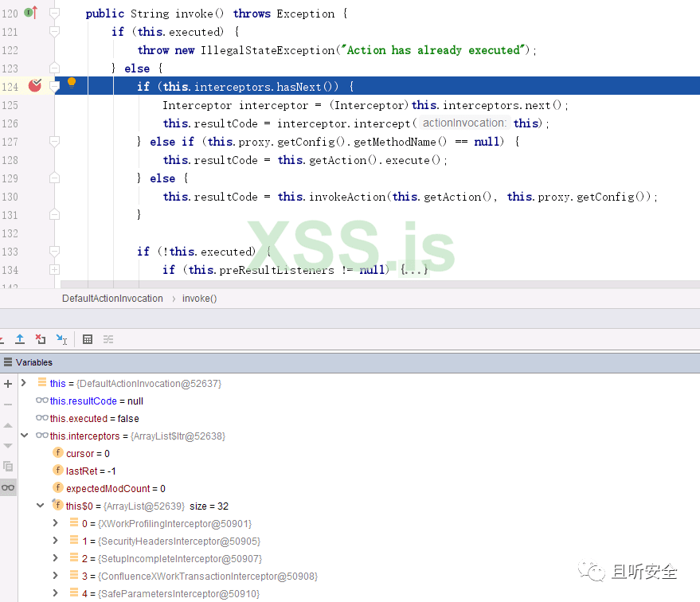Click invoke() in the breadcrumb bar
The width and height of the screenshot is (700, 602).
[x=200, y=299]
